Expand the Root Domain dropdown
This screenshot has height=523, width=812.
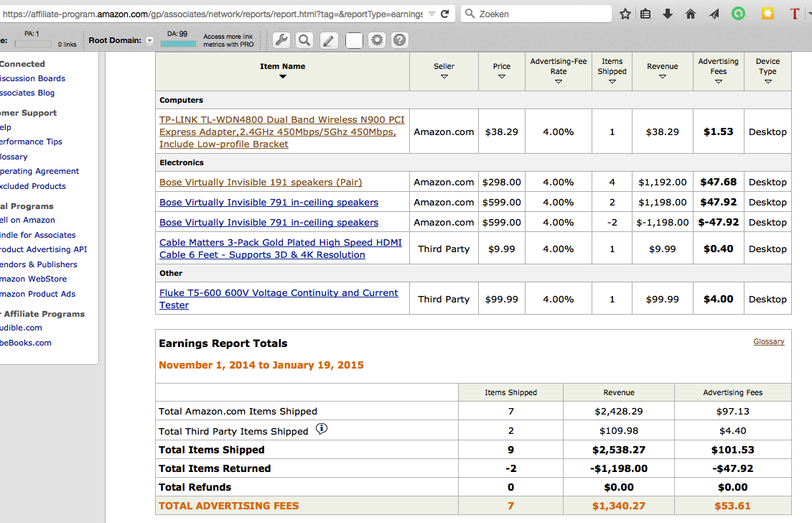pos(149,40)
